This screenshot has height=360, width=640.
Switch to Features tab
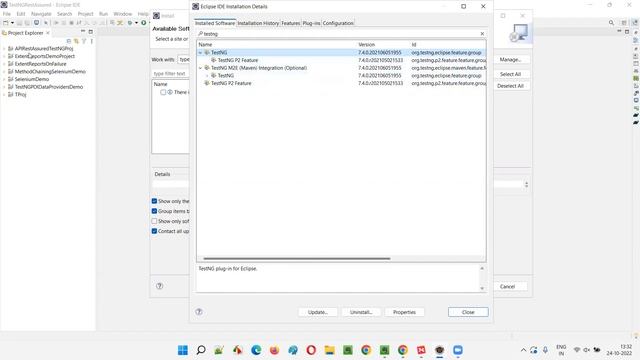coord(291,23)
